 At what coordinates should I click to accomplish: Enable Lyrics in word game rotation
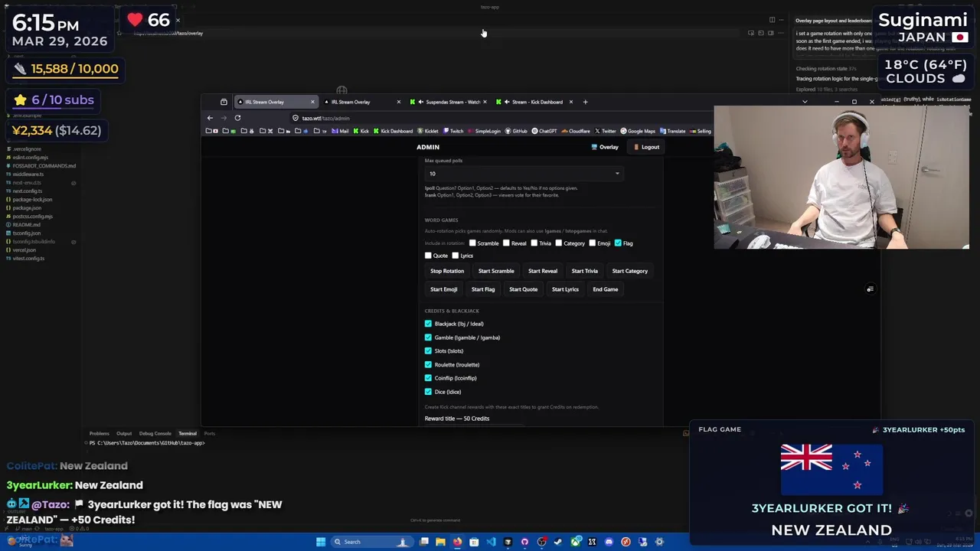456,256
